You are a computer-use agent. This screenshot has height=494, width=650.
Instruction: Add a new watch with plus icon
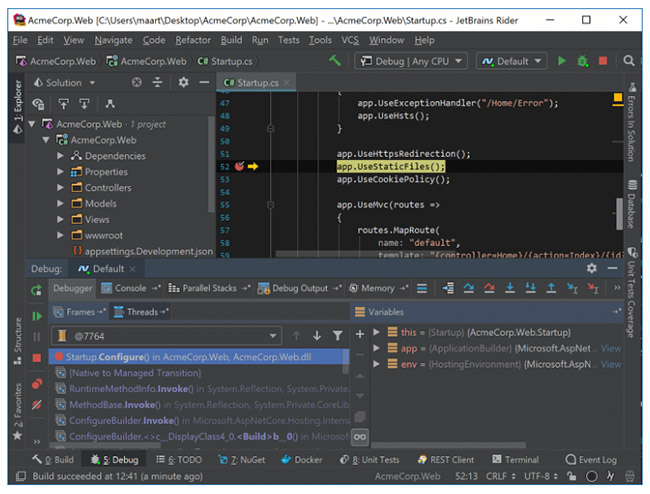360,334
